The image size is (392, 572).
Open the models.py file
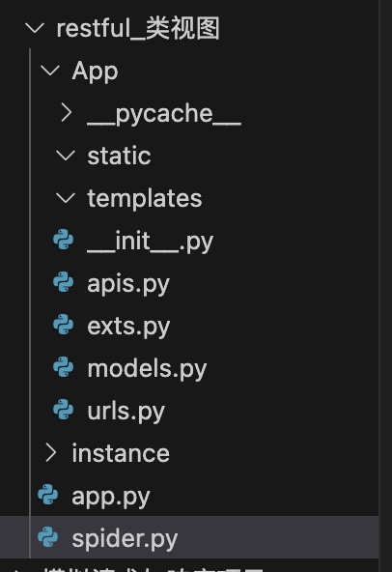147,368
